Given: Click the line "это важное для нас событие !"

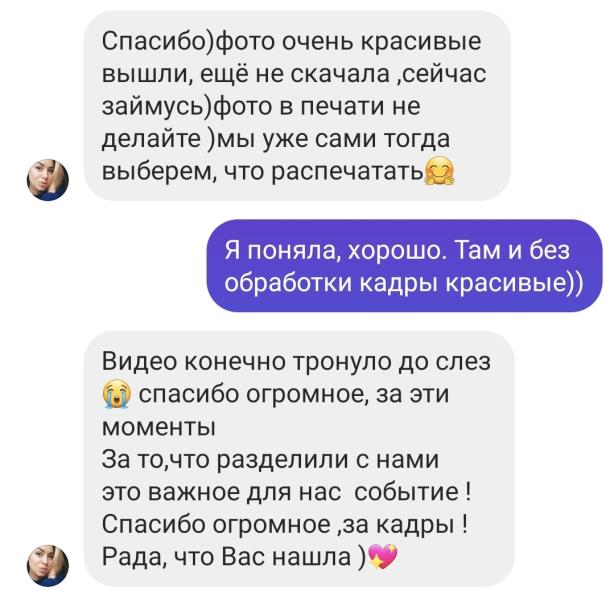Looking at the screenshot, I should 286,492.
